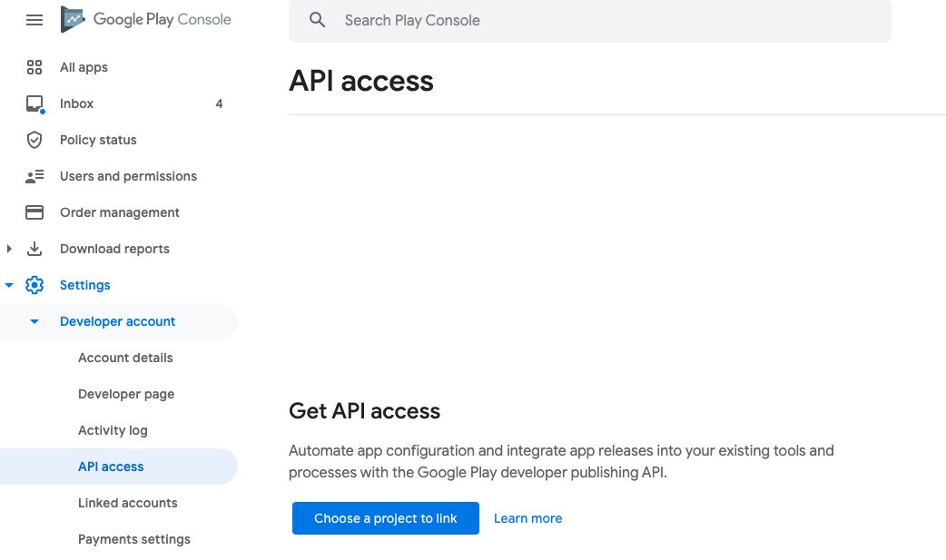Select Linked accounts in the sidebar

127,503
